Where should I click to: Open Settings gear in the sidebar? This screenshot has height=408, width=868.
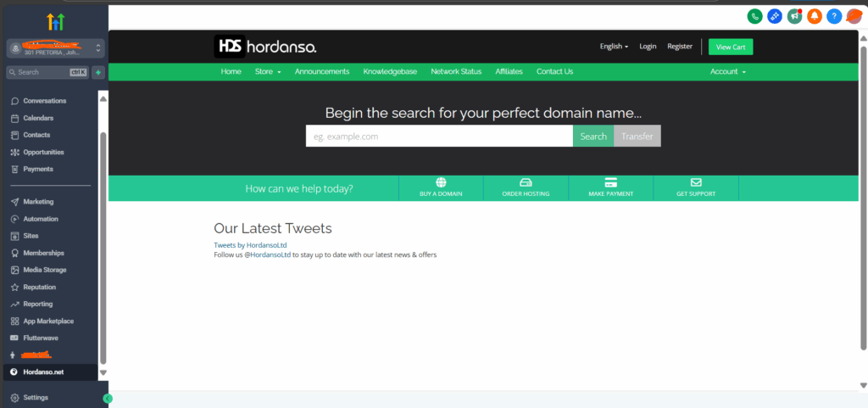[x=35, y=397]
